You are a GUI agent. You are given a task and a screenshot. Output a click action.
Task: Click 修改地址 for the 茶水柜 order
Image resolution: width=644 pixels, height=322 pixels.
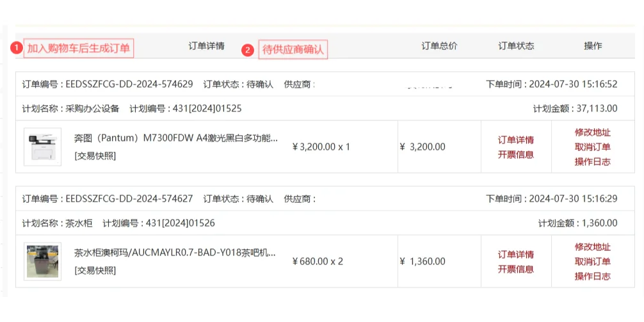[x=593, y=247]
